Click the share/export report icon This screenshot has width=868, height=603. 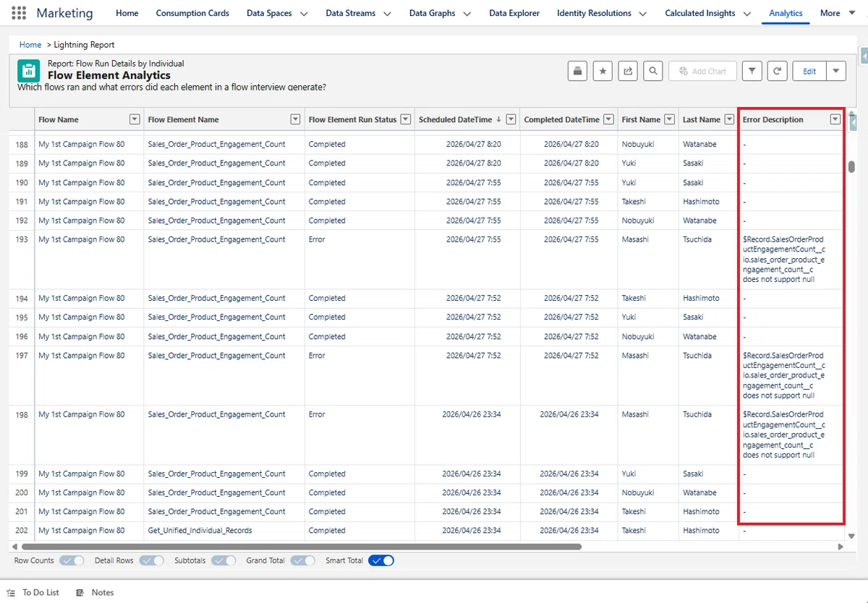(628, 71)
